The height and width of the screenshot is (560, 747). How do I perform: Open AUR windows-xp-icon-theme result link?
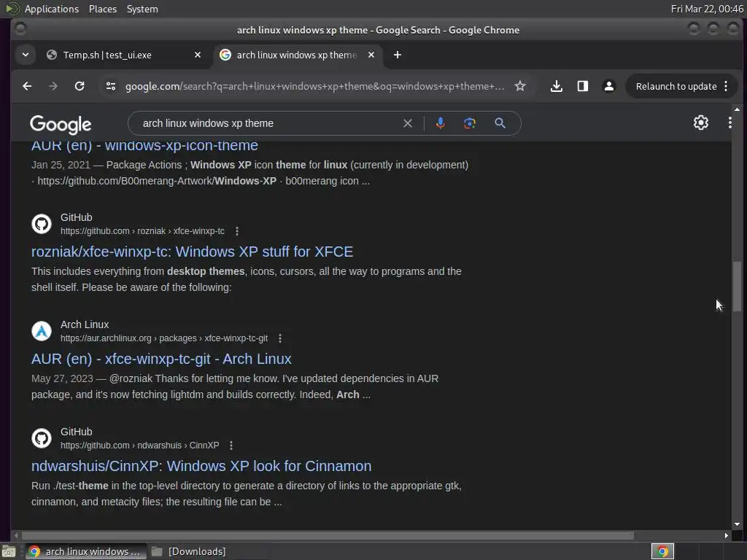[x=144, y=146]
